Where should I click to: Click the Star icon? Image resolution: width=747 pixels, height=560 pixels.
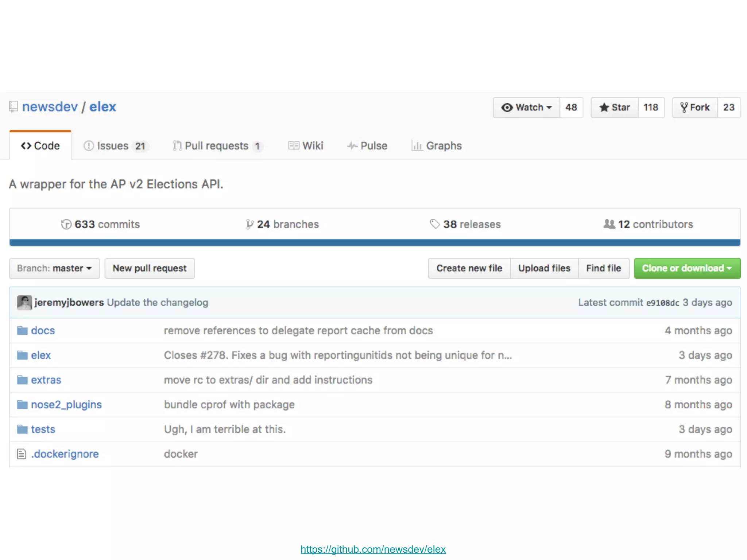coord(604,108)
